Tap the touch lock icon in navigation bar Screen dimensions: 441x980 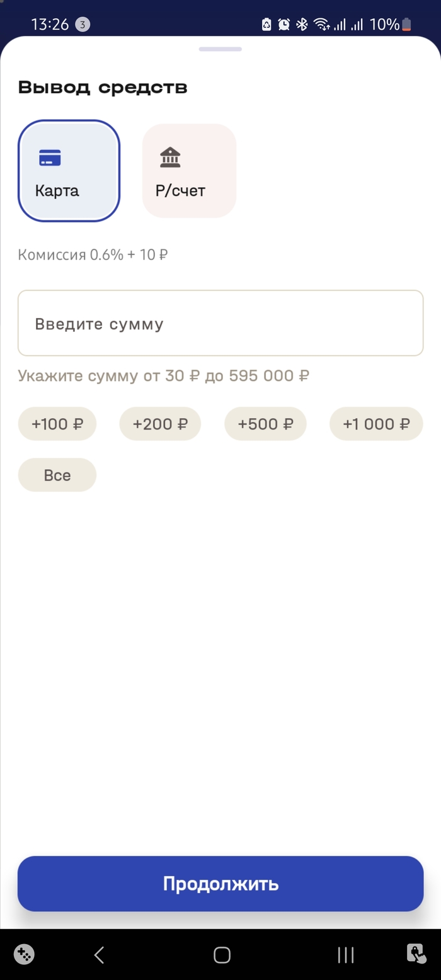tap(417, 955)
